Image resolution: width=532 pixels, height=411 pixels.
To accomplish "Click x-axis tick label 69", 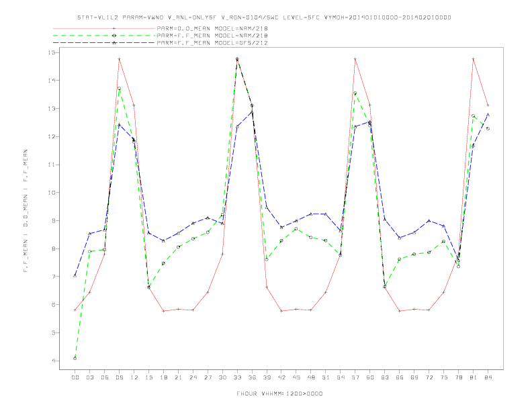I will point(414,377).
